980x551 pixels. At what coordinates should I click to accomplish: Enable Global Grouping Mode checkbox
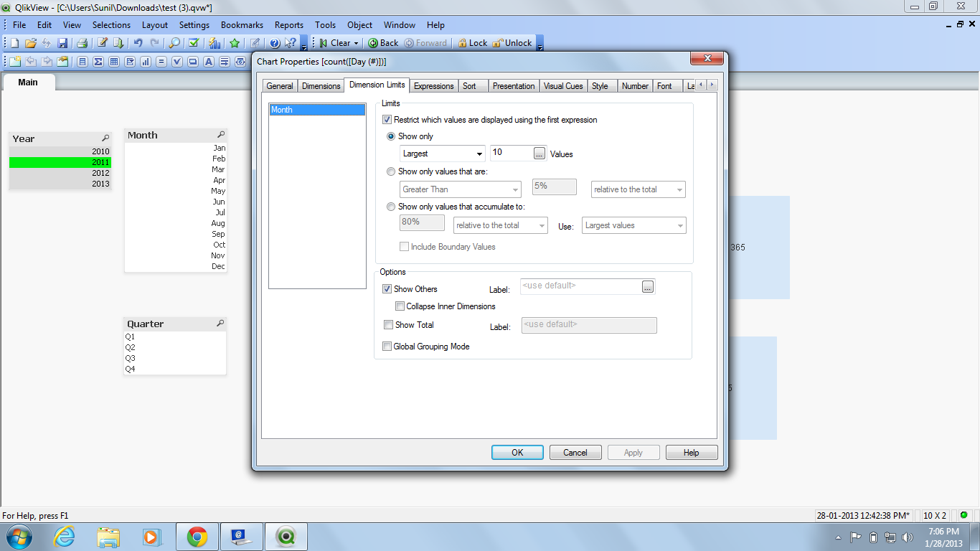coord(387,347)
